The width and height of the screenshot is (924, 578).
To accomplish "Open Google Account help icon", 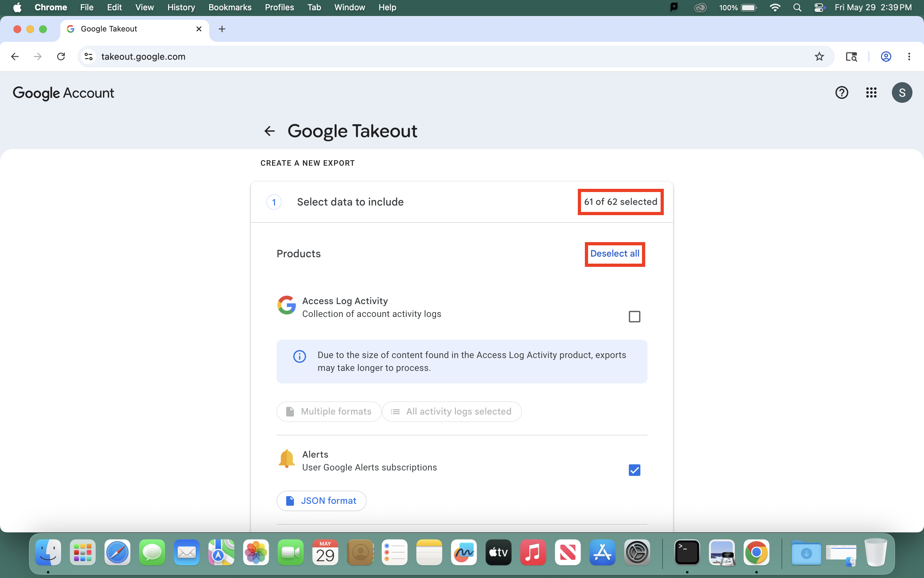I will (842, 92).
